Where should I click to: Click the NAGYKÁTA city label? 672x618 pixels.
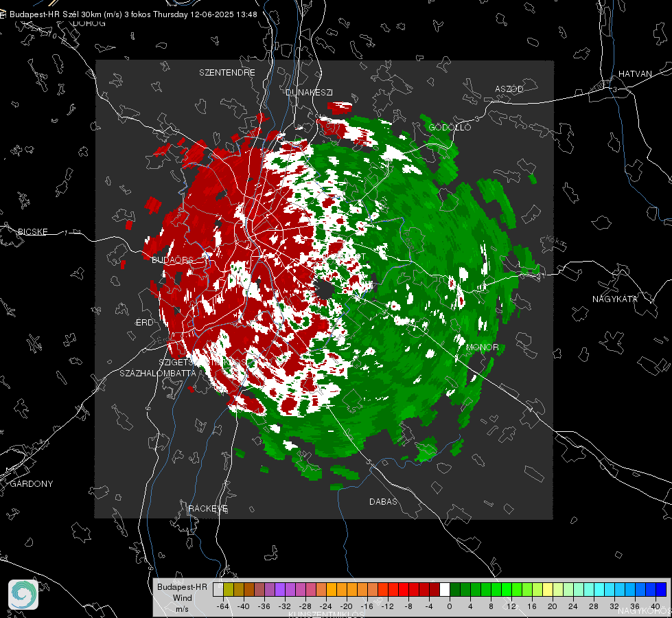pyautogui.click(x=615, y=299)
